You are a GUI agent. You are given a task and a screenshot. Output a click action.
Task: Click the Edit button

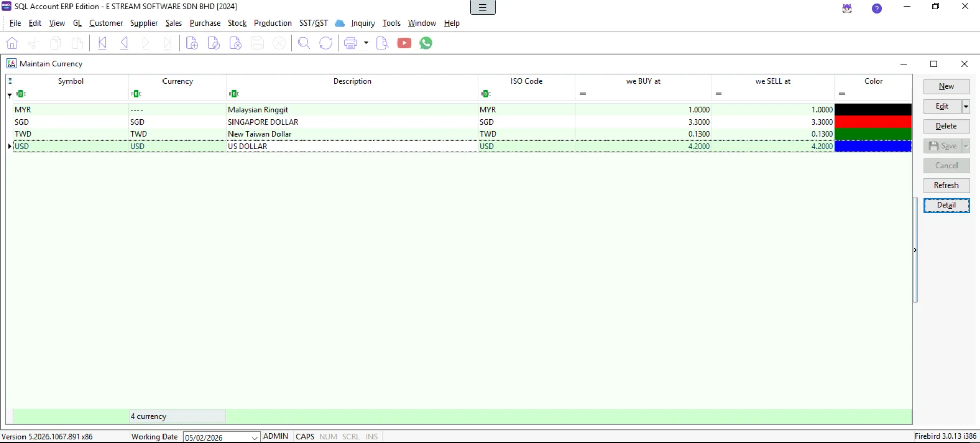point(942,106)
